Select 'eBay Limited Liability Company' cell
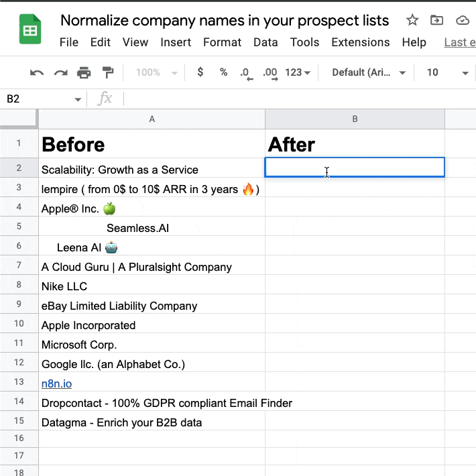This screenshot has height=476, width=476. point(152,304)
